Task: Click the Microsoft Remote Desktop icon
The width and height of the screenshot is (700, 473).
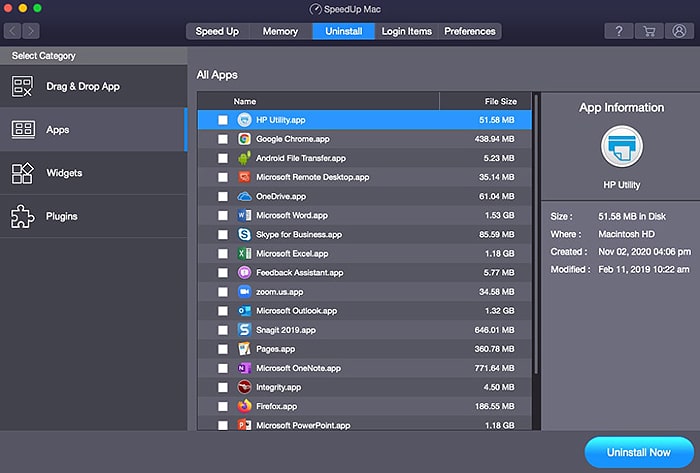Action: coord(244,177)
